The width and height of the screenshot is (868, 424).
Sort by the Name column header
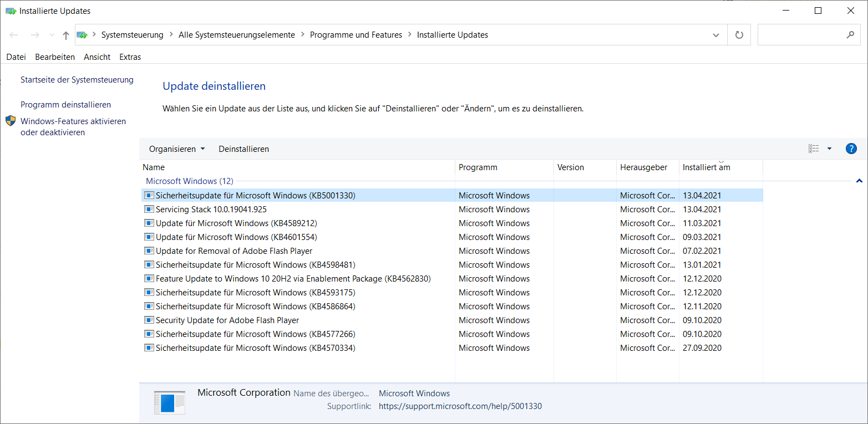[x=297, y=167]
